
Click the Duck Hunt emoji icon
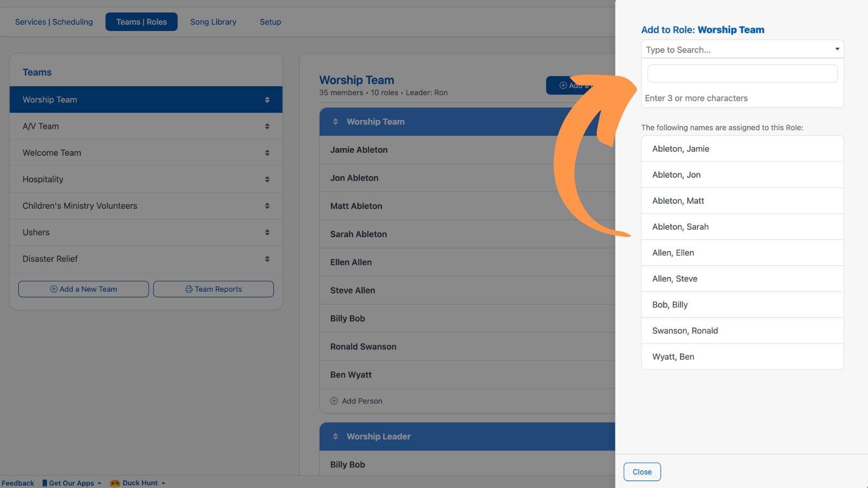(115, 483)
